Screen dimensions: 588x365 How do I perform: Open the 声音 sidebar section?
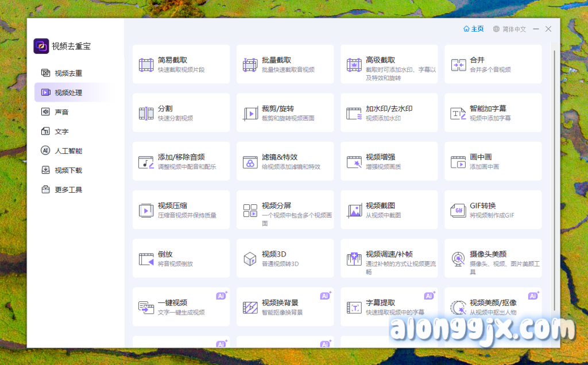click(x=61, y=112)
